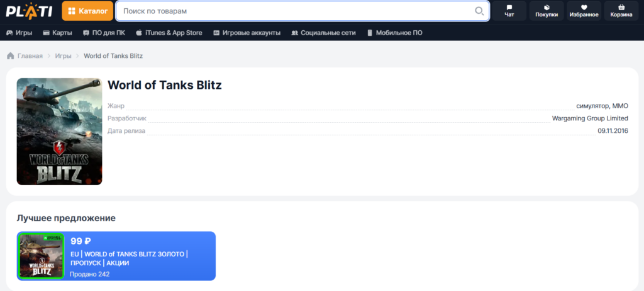Open ПО для ПК category

104,33
